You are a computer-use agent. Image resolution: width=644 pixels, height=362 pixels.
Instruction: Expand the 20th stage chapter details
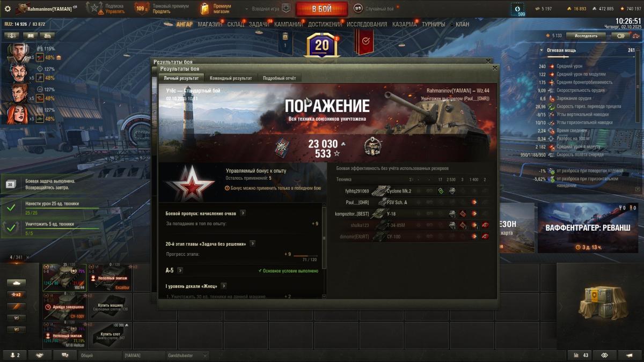[252, 243]
